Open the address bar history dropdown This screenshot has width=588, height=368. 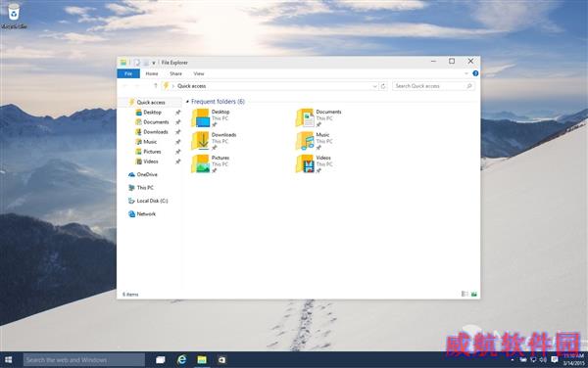tap(374, 86)
